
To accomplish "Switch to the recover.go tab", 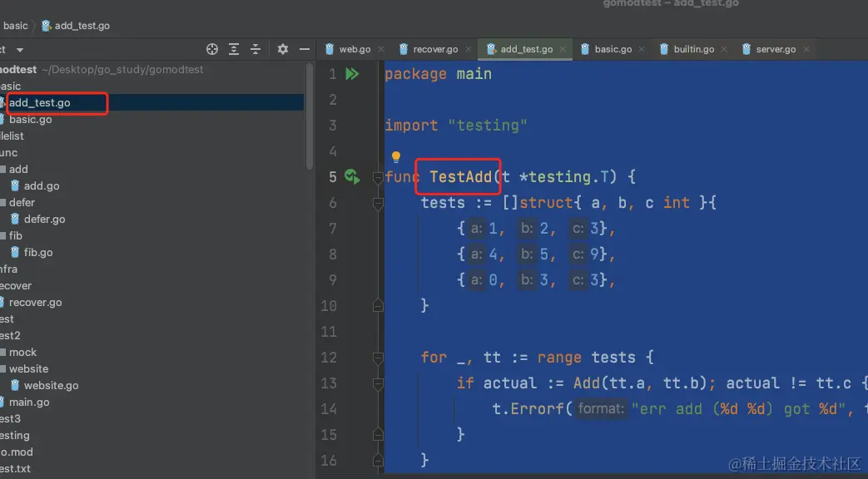I will [435, 49].
